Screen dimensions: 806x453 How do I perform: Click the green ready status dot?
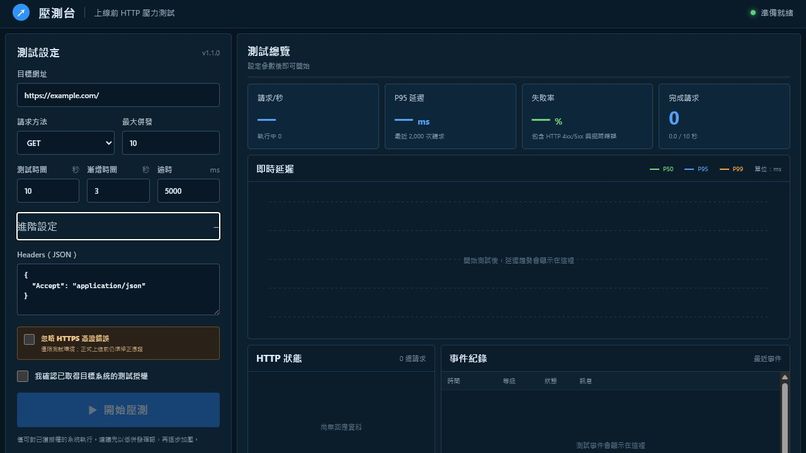click(753, 13)
